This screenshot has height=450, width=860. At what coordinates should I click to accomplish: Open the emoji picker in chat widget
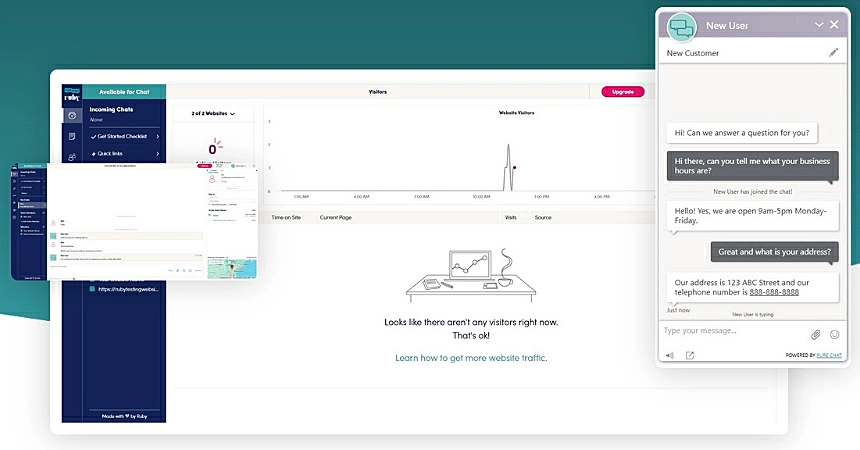pos(834,334)
